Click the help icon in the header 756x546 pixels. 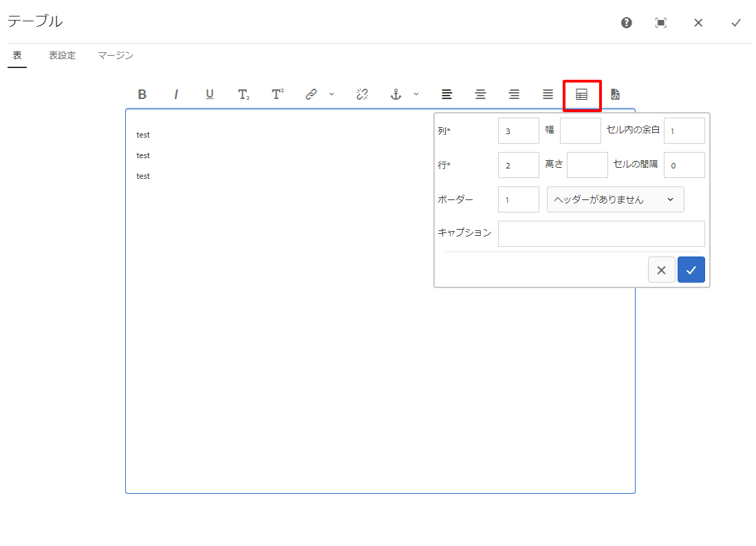[x=625, y=22]
